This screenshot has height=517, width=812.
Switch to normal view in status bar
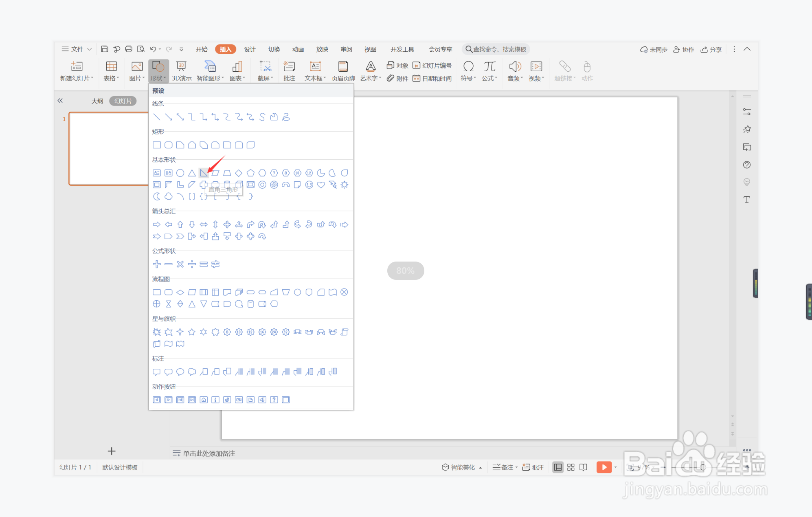coord(558,467)
